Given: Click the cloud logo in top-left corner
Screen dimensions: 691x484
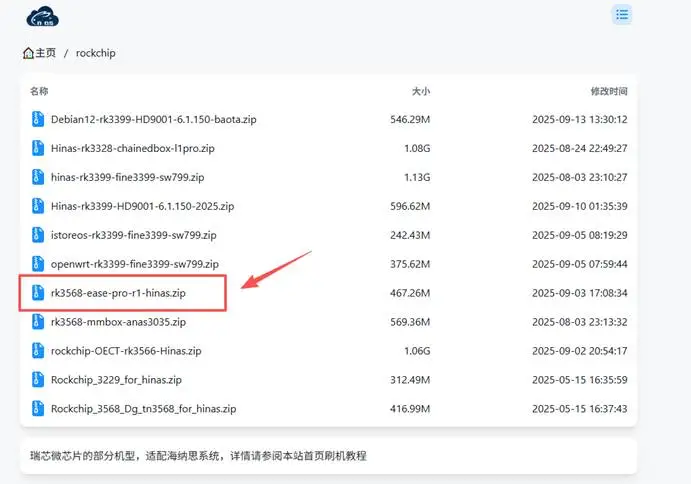Looking at the screenshot, I should [x=44, y=15].
